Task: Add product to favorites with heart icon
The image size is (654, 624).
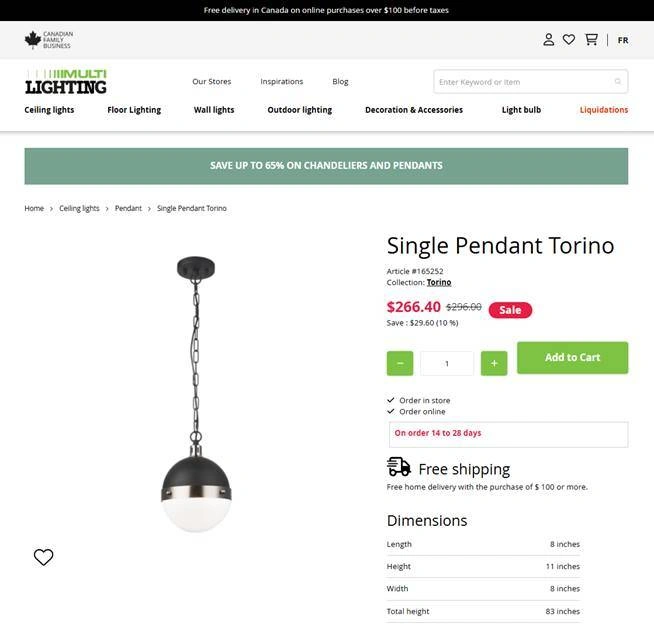Action: pos(43,557)
